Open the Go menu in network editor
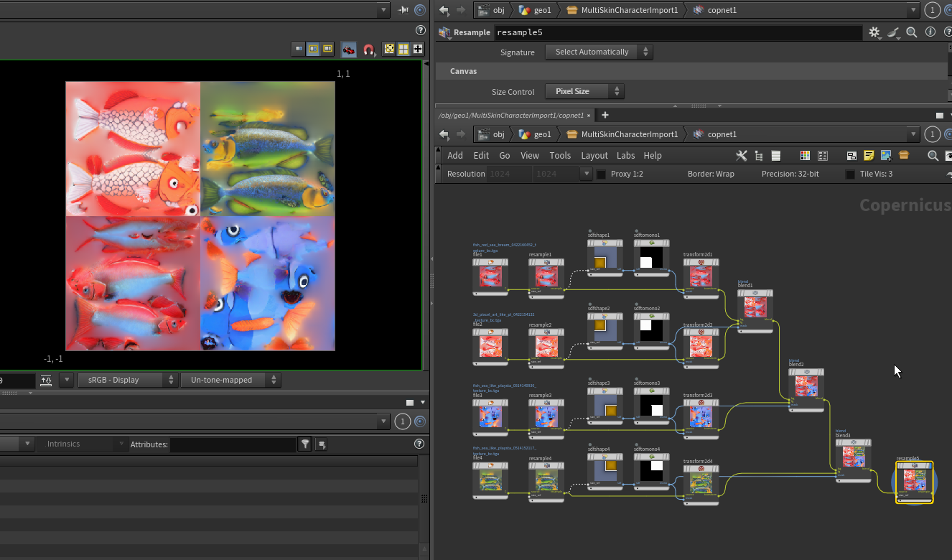 coord(505,156)
